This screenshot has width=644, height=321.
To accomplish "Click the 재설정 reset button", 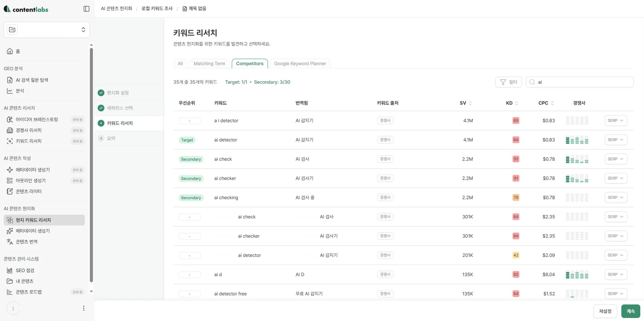I will [605, 311].
